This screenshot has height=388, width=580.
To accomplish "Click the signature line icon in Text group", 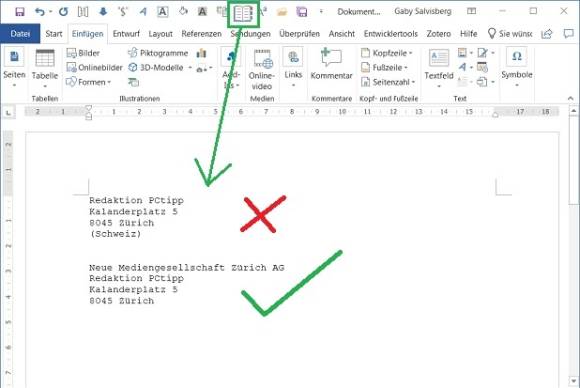I will tap(486, 53).
